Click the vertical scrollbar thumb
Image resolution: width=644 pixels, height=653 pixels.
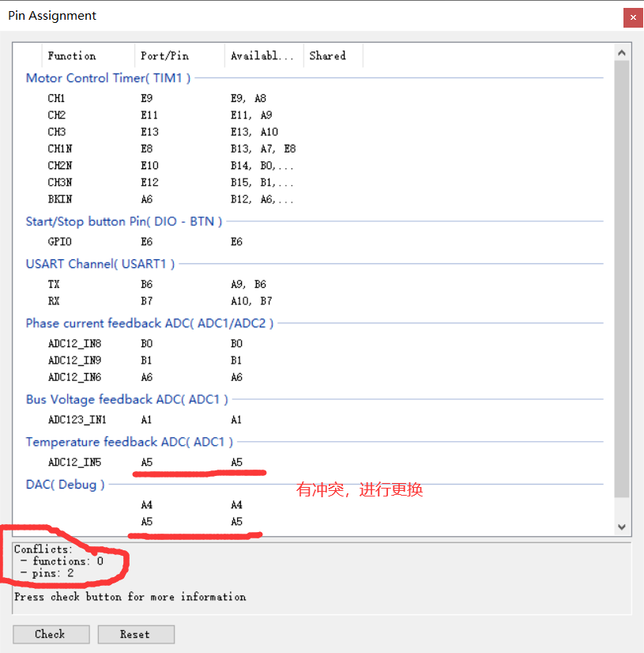click(x=622, y=278)
